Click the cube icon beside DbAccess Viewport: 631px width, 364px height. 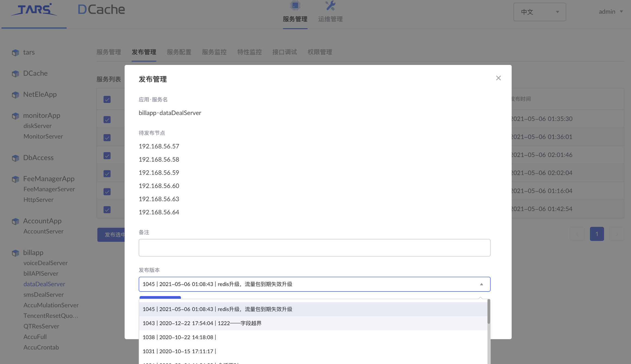click(15, 158)
